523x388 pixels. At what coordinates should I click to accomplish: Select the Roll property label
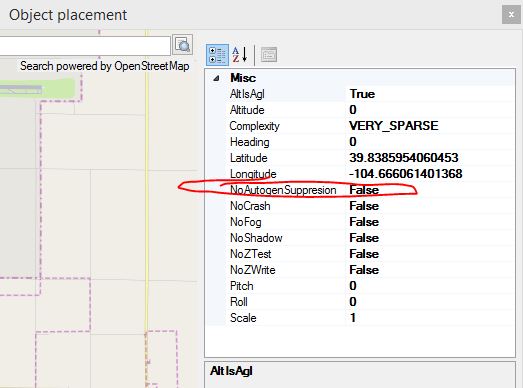[239, 302]
